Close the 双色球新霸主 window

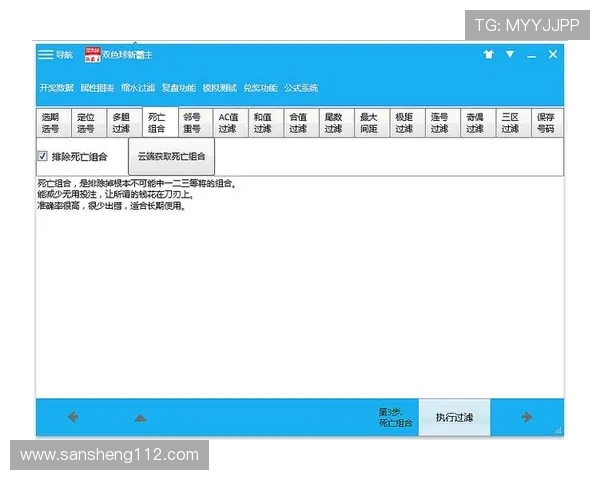point(553,54)
